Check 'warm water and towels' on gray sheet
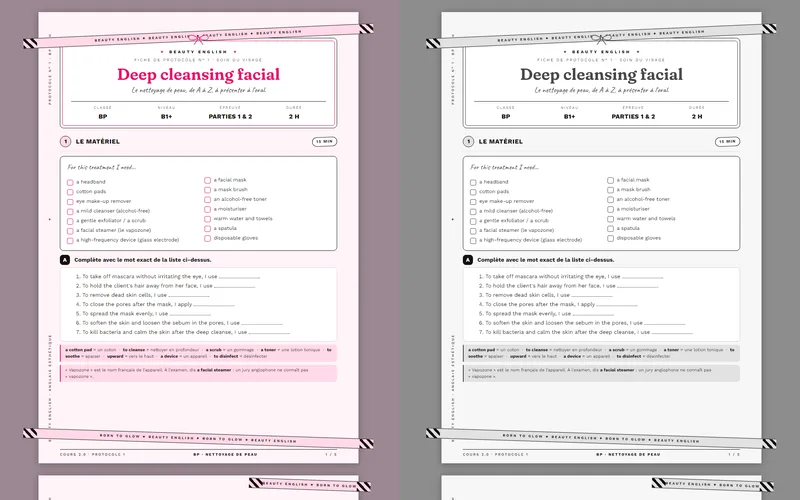 [x=611, y=219]
